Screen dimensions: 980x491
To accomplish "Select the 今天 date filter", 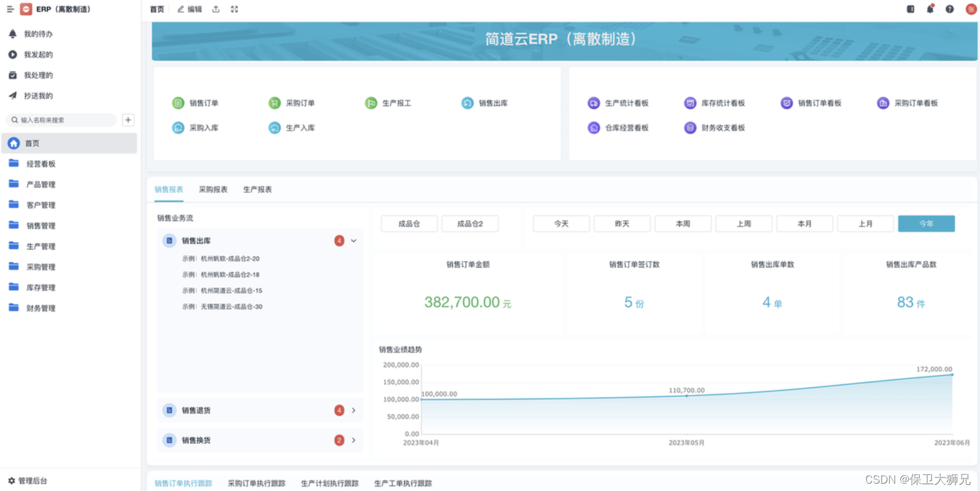I will coord(561,224).
